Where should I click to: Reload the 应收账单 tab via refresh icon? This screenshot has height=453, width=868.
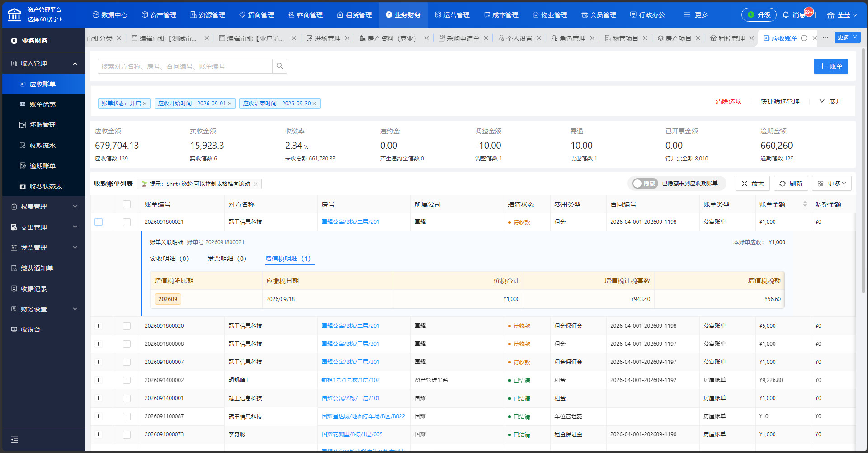click(x=804, y=38)
